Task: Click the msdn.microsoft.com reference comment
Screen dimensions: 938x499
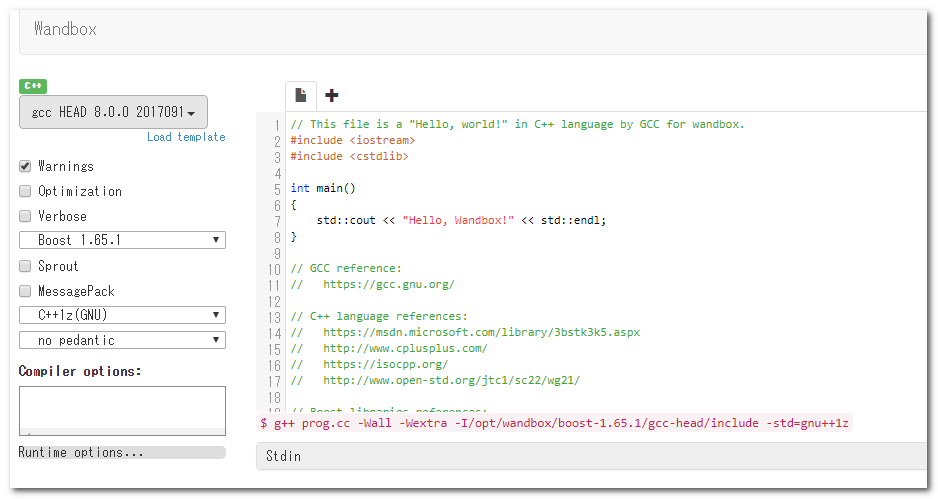Action: [465, 332]
